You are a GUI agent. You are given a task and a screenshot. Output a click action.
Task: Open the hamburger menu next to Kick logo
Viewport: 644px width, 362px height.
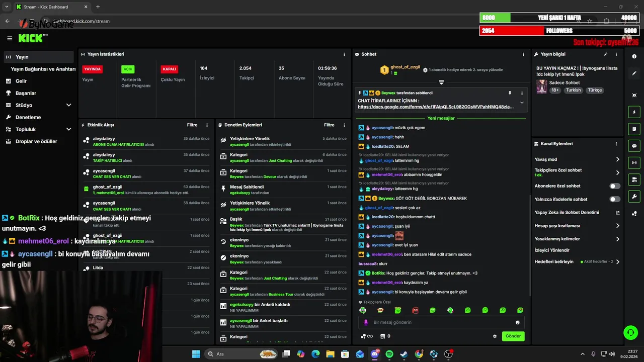click(x=10, y=38)
